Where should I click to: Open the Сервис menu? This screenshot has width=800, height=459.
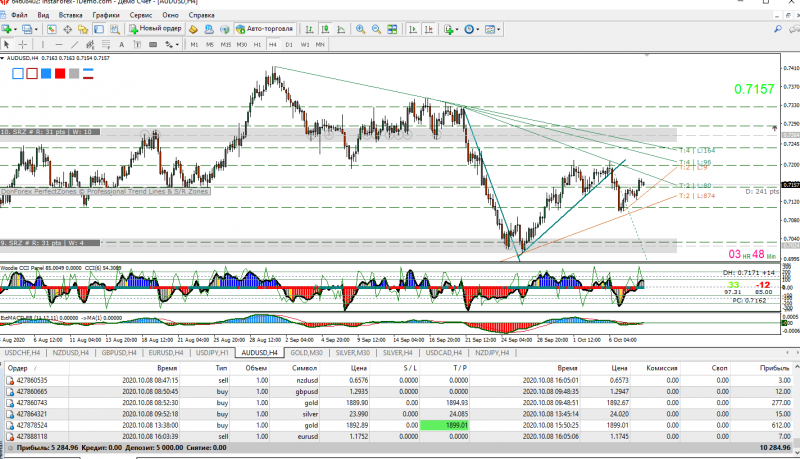pyautogui.click(x=142, y=16)
